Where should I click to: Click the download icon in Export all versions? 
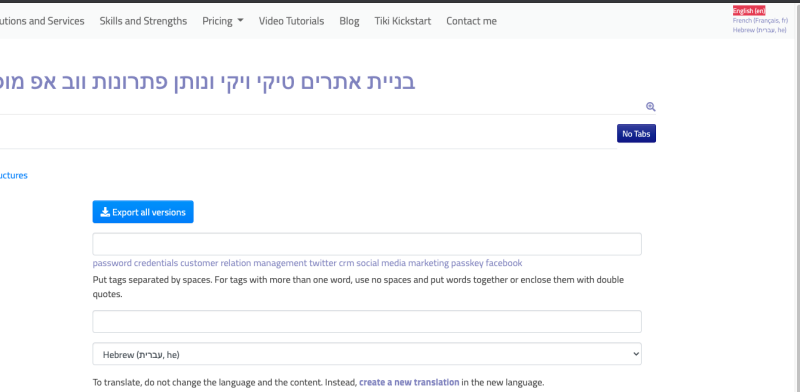click(x=105, y=212)
